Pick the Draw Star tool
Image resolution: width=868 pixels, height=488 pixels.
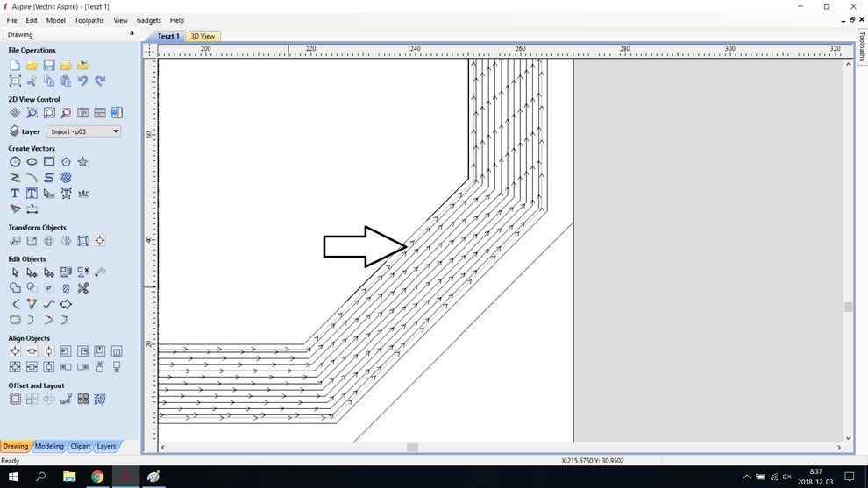click(x=82, y=162)
